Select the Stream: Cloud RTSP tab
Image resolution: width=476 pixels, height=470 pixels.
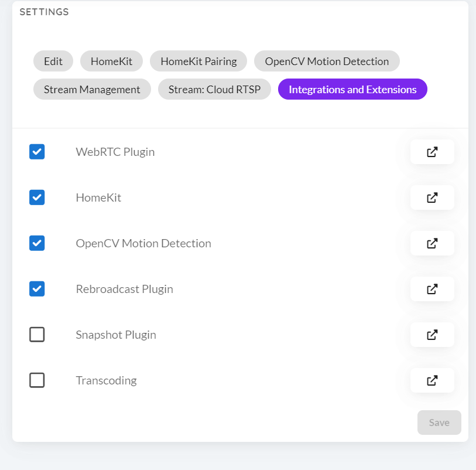pos(214,89)
